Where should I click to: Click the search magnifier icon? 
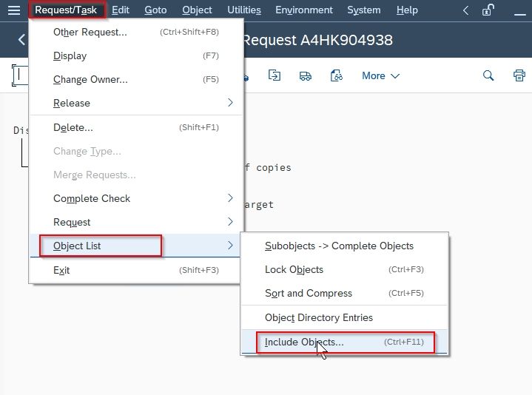[488, 75]
